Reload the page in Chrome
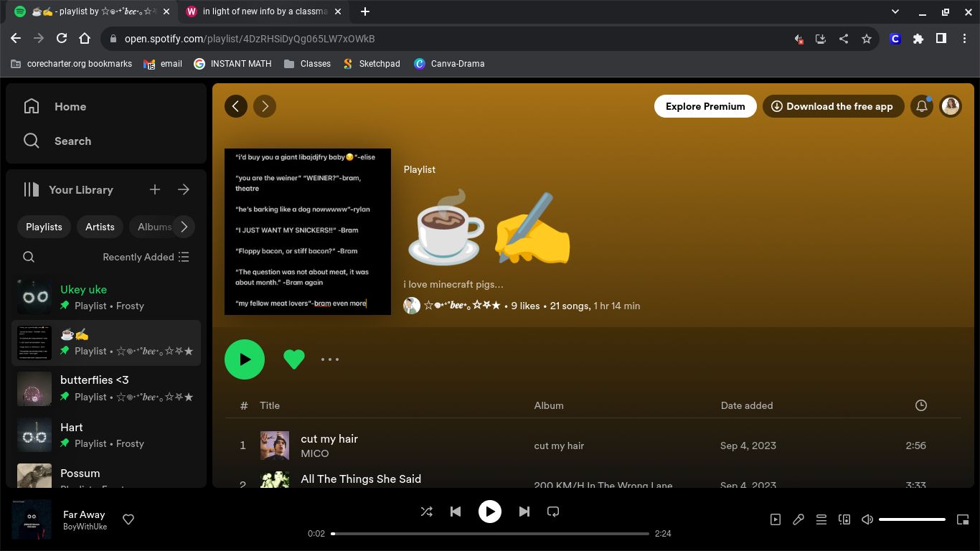 [x=62, y=39]
